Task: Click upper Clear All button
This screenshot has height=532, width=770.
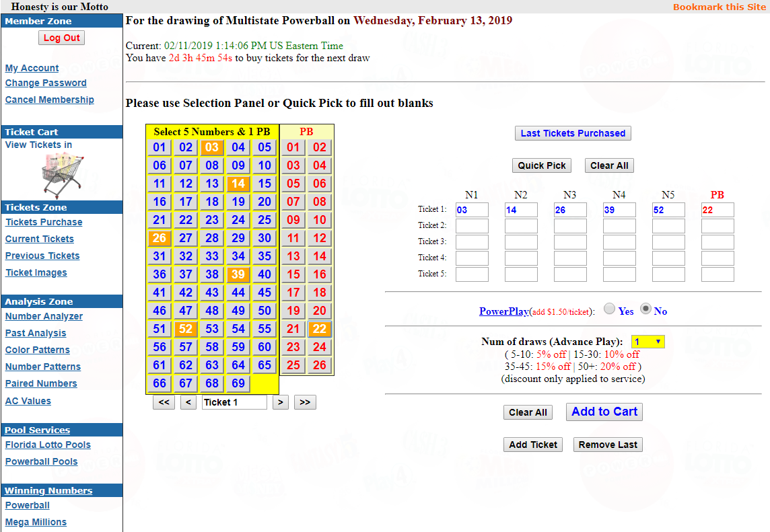Action: tap(609, 165)
